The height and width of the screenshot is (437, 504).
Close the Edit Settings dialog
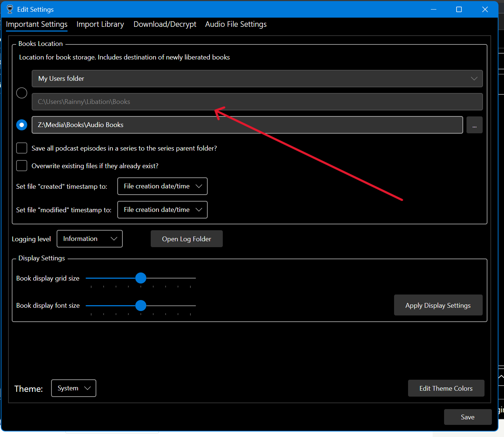[x=485, y=10]
